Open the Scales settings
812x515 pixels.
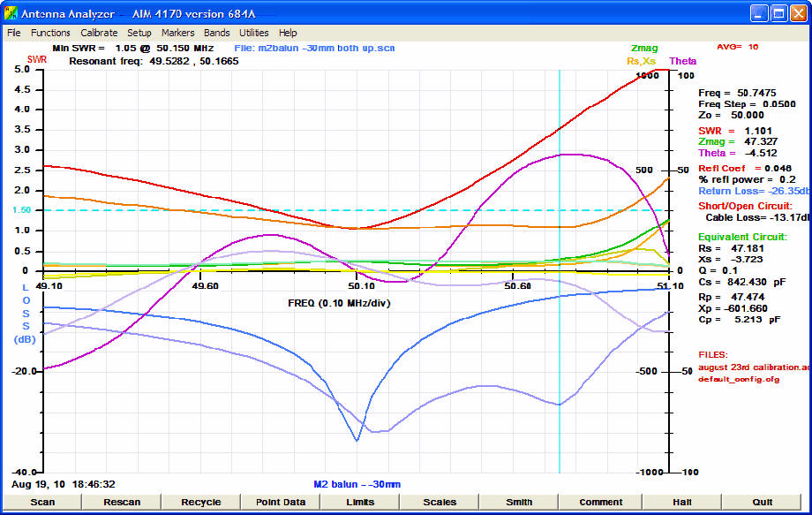coord(440,502)
